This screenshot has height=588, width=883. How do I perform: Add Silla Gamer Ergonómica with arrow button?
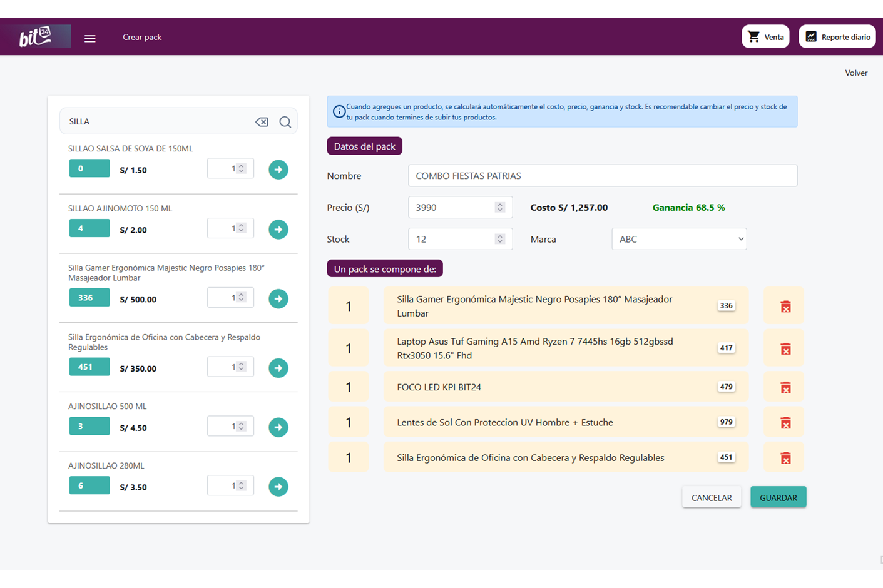tap(278, 299)
